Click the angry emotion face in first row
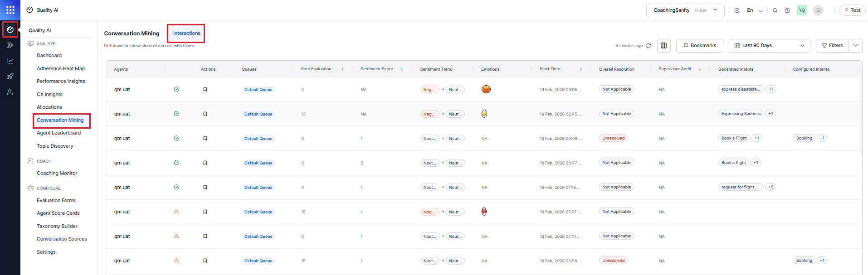The height and width of the screenshot is (275, 868). (486, 89)
